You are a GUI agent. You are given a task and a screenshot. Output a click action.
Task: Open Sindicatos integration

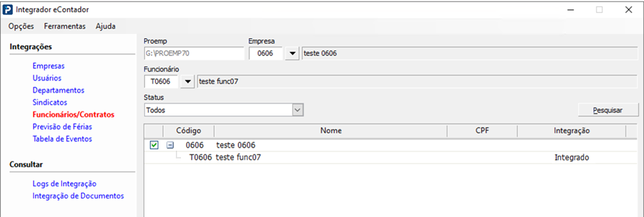50,102
